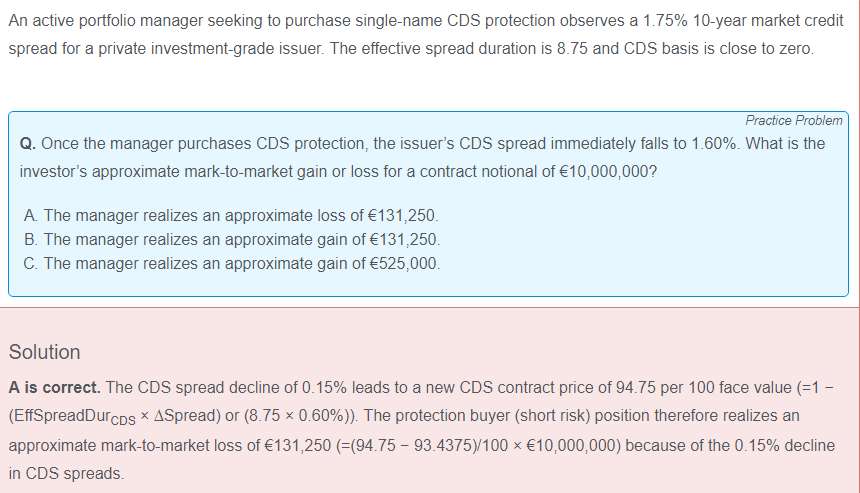This screenshot has height=493, width=860.
Task: Click '€10,000,000?' in the question text
Action: [606, 171]
